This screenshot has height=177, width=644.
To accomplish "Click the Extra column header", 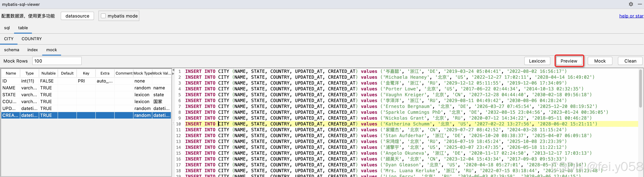I will [105, 73].
